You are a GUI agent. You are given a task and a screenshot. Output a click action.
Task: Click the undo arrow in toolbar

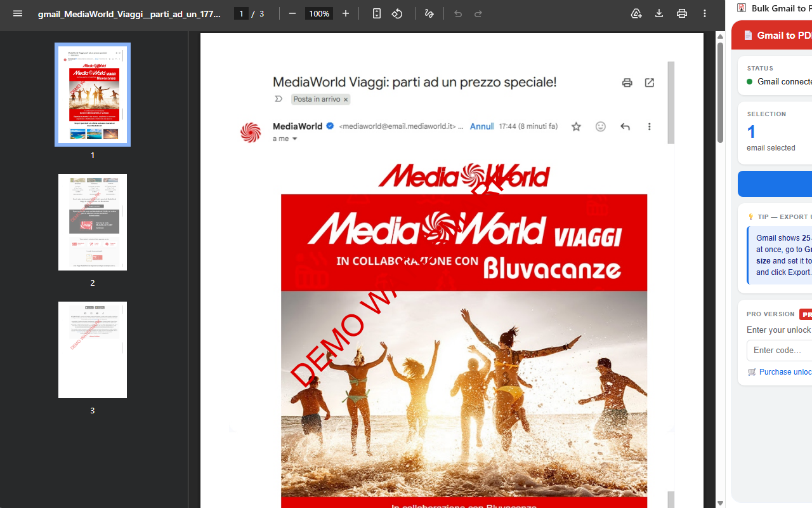pos(458,13)
